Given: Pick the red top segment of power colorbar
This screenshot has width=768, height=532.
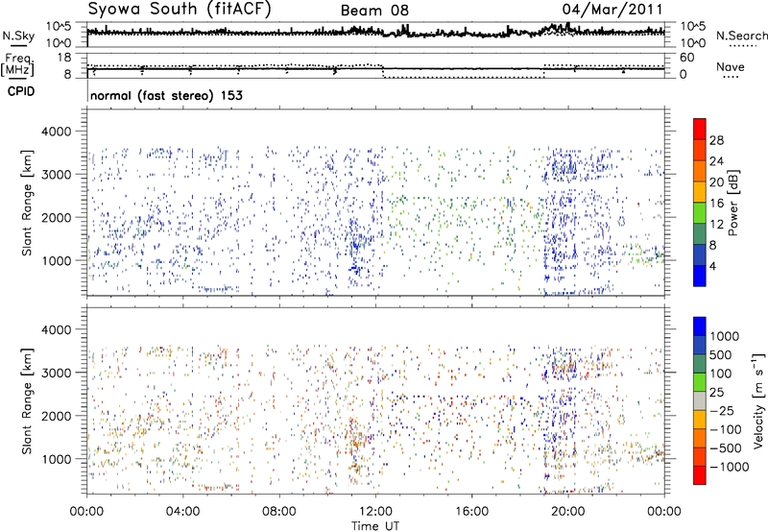Looking at the screenshot, I should click(700, 129).
